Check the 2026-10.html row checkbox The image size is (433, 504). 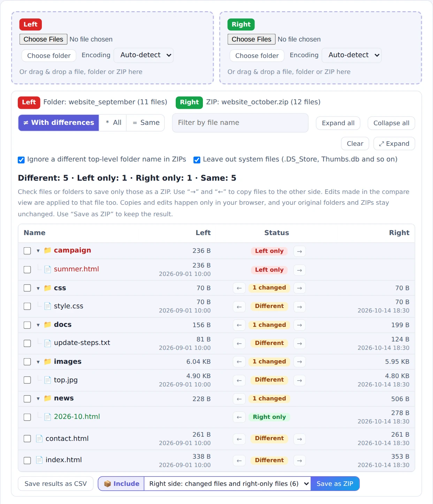(x=27, y=417)
